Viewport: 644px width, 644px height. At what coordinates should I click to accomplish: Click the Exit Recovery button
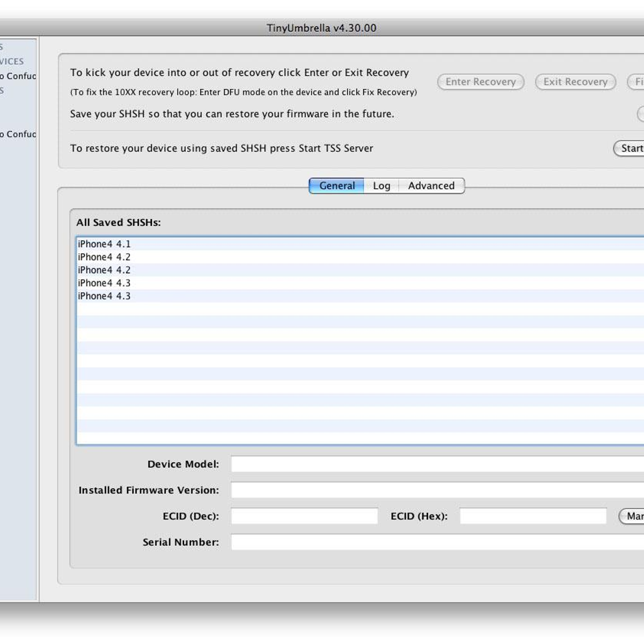click(x=575, y=82)
